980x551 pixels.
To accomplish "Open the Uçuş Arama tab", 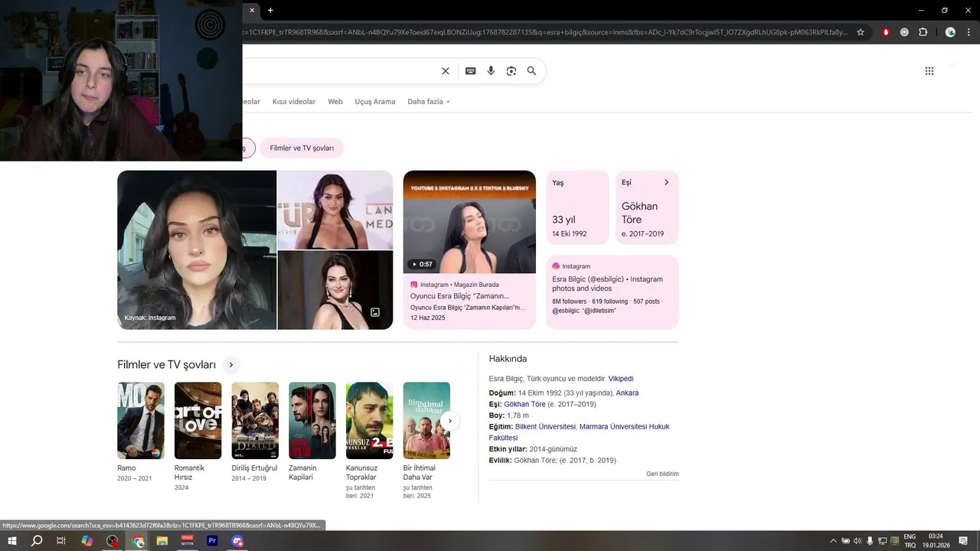I will pos(375,102).
